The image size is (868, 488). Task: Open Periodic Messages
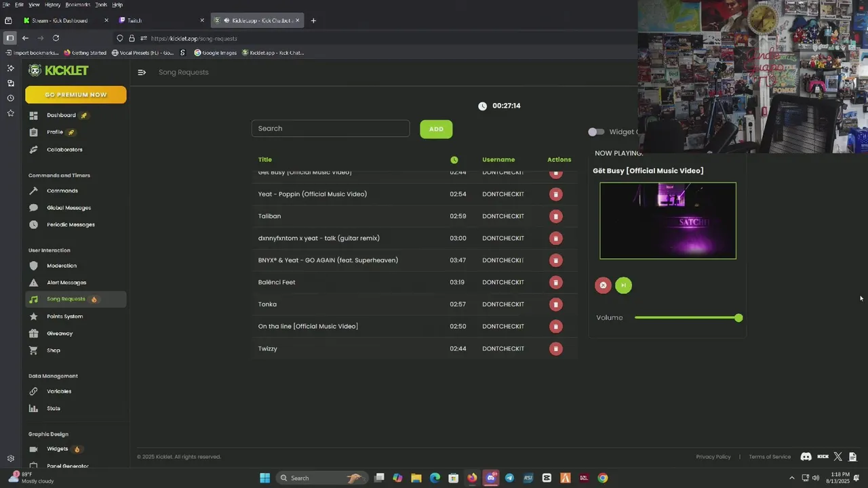(76, 225)
